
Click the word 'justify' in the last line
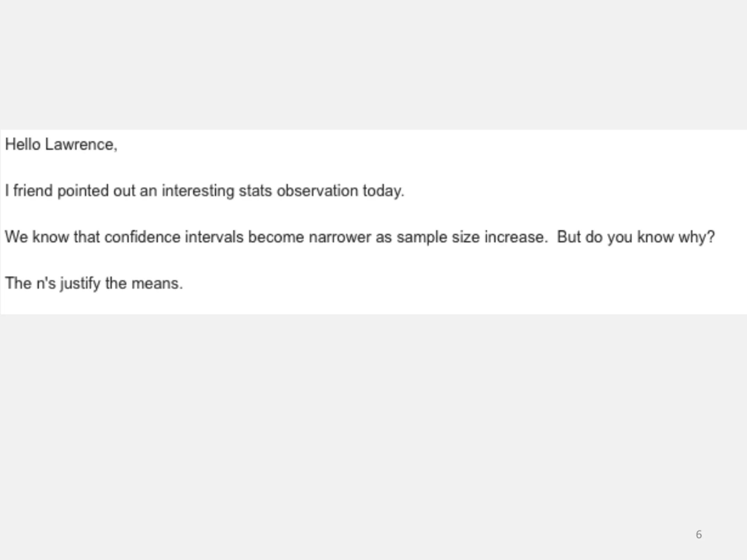pyautogui.click(x=80, y=284)
